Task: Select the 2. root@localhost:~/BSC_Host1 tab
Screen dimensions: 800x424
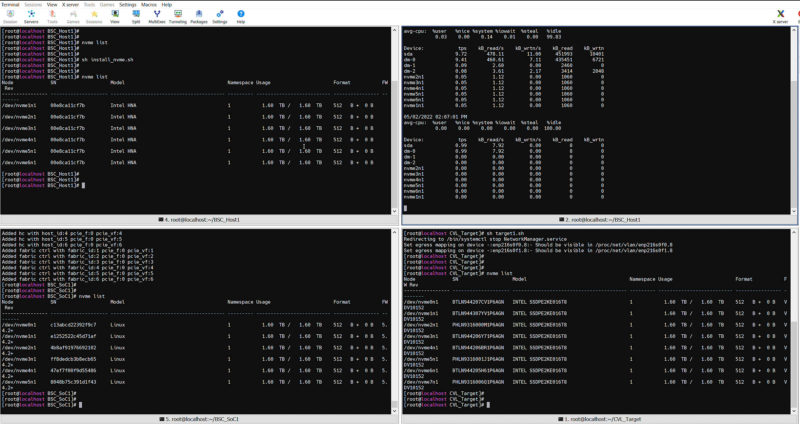Action: point(601,219)
